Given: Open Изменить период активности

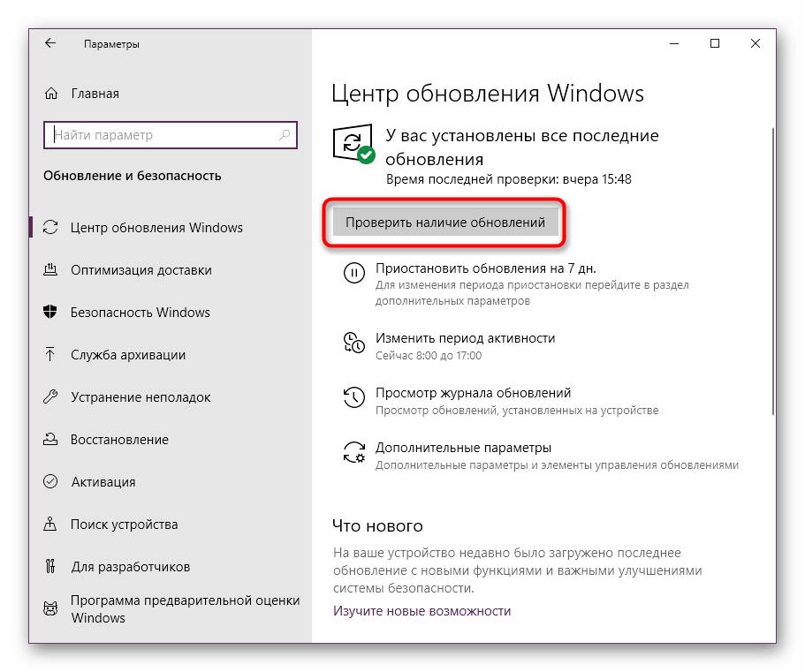Looking at the screenshot, I should coord(465,338).
